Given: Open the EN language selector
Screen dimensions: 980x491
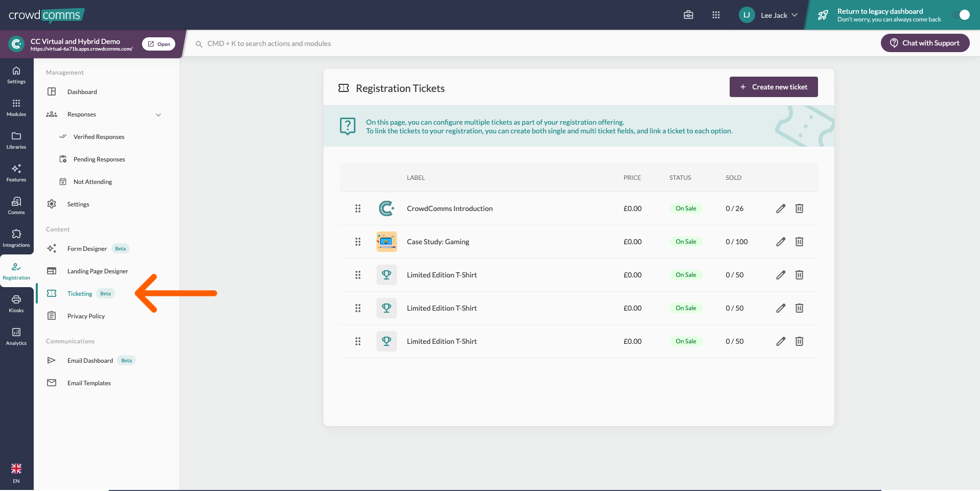Looking at the screenshot, I should tap(16, 473).
